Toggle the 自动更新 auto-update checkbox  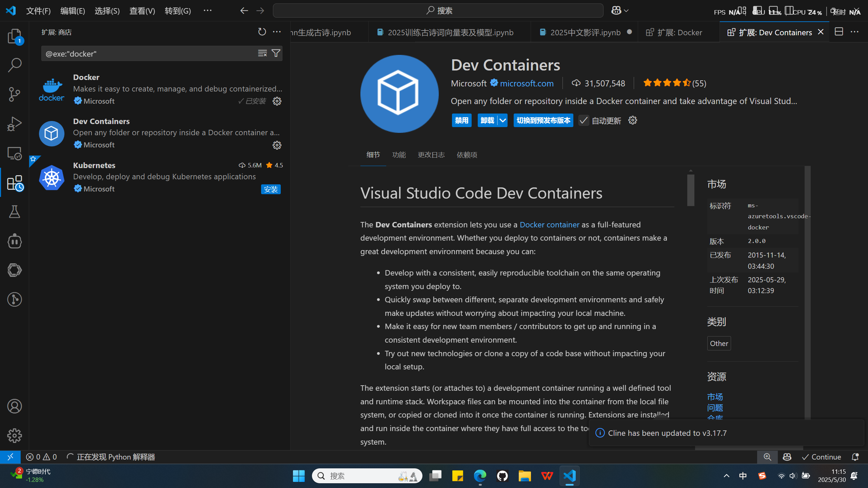click(x=584, y=121)
